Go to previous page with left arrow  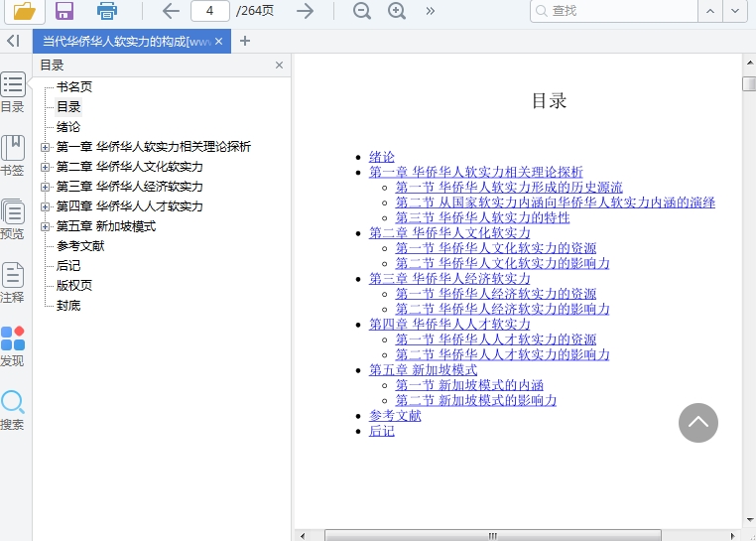171,11
